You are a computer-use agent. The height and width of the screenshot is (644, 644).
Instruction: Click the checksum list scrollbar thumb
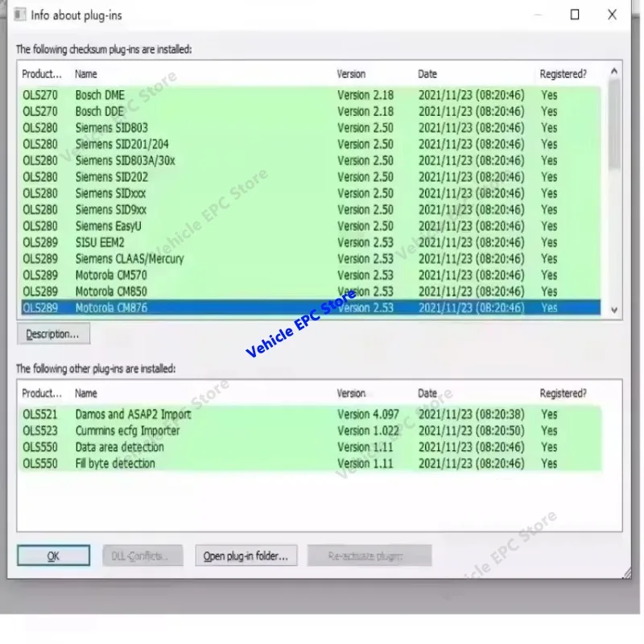tap(614, 123)
